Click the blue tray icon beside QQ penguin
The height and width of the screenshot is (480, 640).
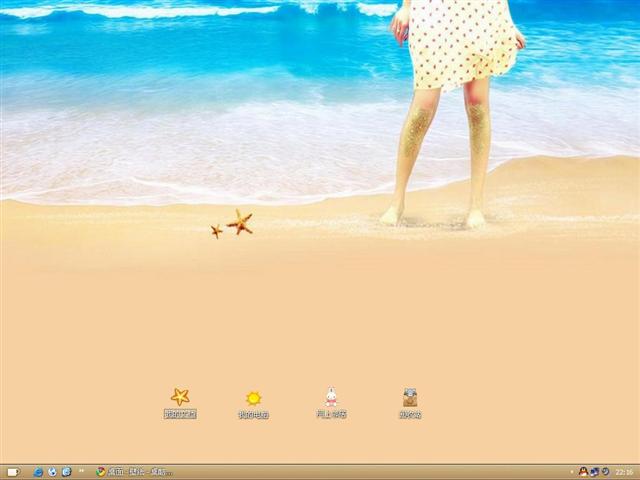(x=595, y=472)
